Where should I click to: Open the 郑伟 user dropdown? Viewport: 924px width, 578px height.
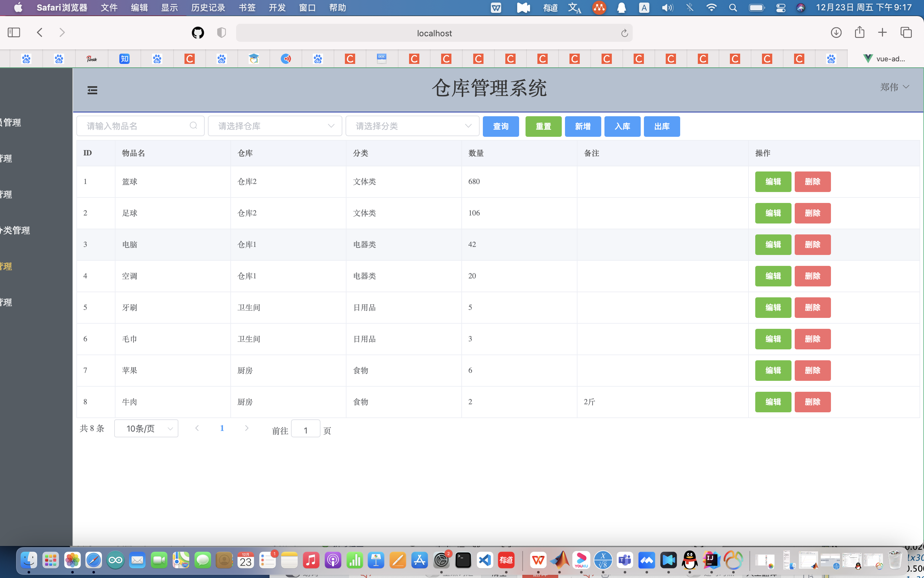coord(894,87)
